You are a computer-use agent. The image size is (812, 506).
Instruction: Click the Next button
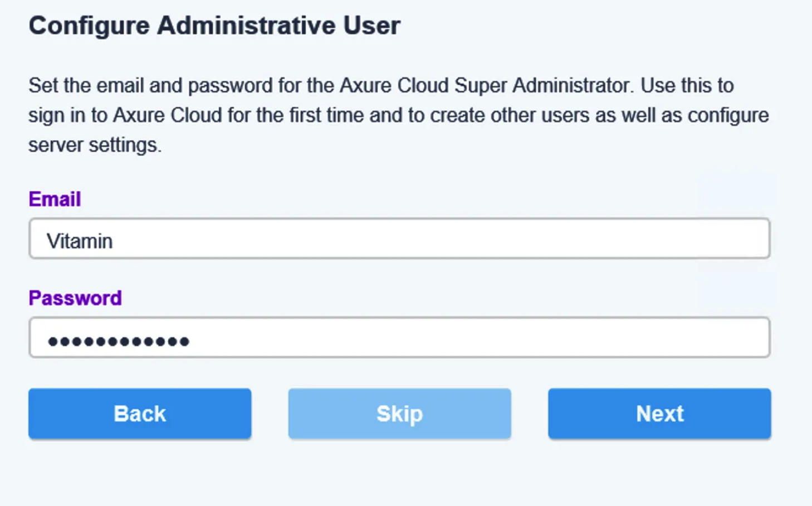pyautogui.click(x=659, y=413)
